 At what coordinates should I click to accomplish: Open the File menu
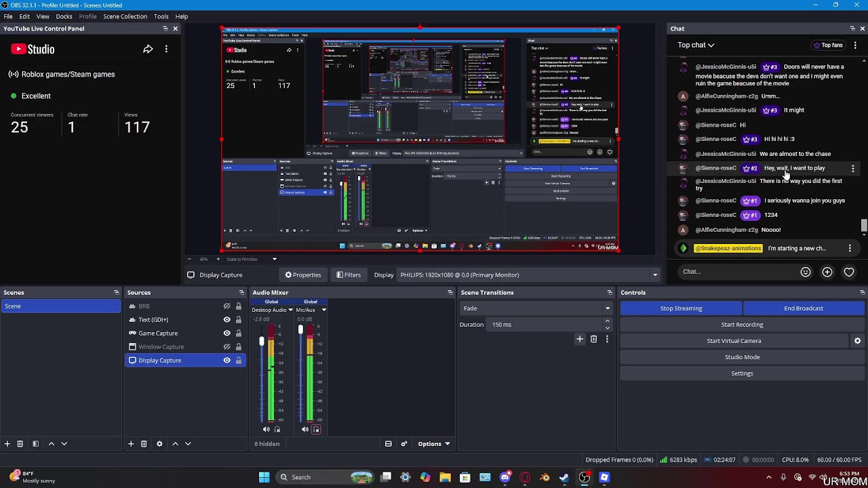[8, 16]
